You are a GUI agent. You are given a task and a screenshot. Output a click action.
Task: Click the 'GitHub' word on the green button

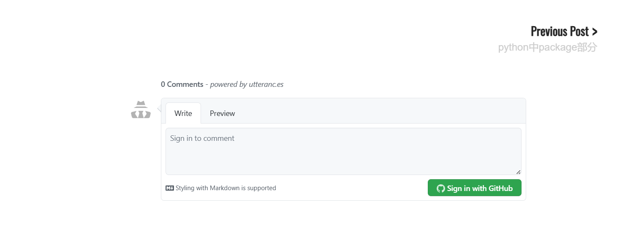click(500, 188)
